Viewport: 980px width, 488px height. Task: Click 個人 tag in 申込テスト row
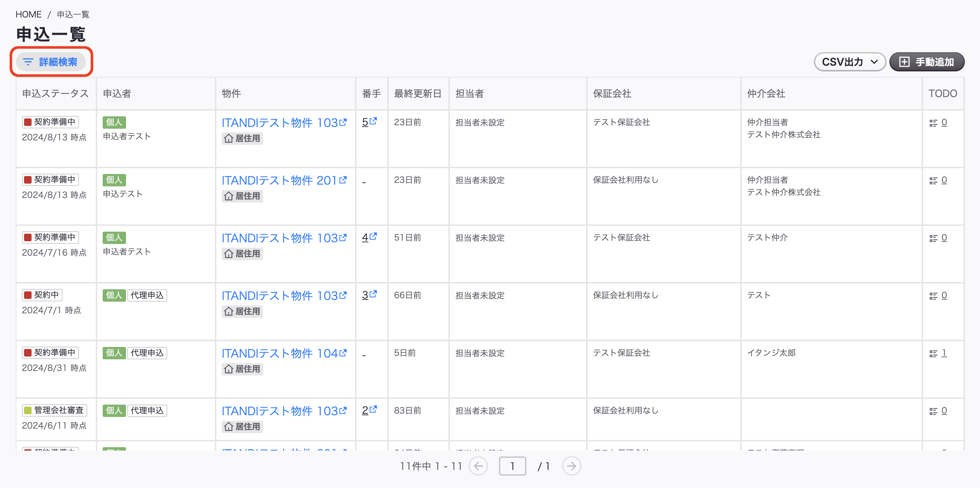pyautogui.click(x=114, y=180)
